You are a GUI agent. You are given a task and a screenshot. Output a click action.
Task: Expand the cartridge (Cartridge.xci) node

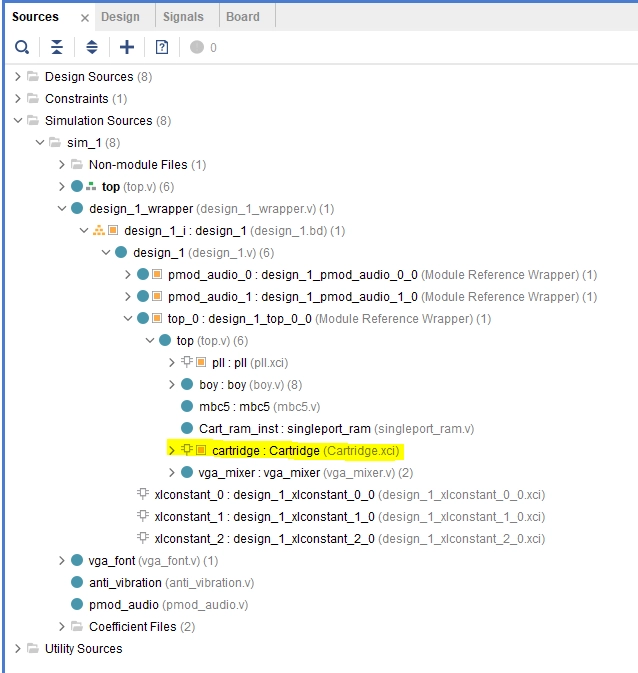tap(172, 451)
